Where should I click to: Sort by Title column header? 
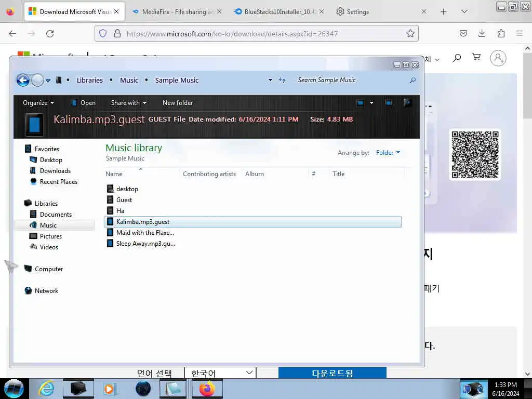pyautogui.click(x=338, y=174)
